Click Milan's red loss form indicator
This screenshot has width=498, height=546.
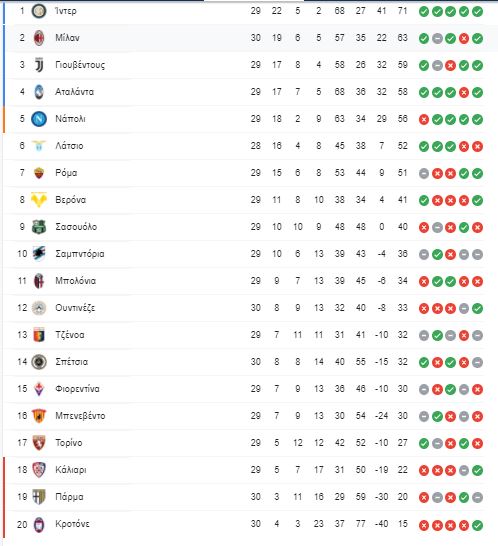pyautogui.click(x=464, y=38)
